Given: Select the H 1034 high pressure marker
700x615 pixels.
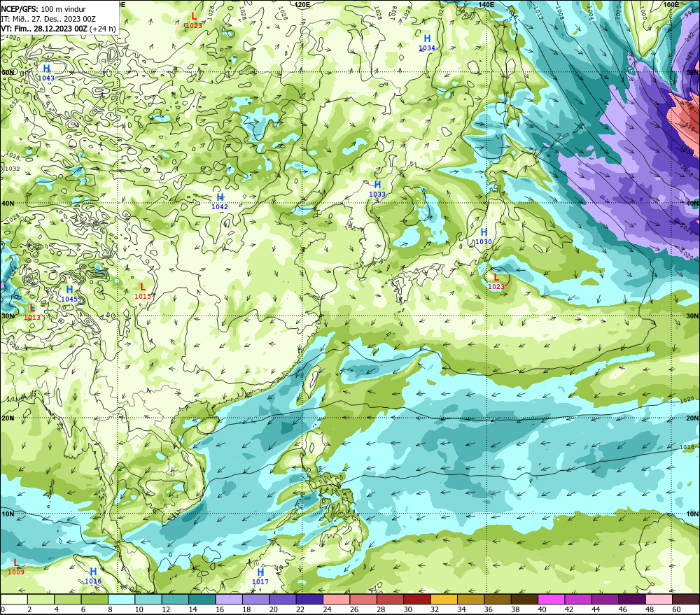Looking at the screenshot, I should [x=427, y=43].
